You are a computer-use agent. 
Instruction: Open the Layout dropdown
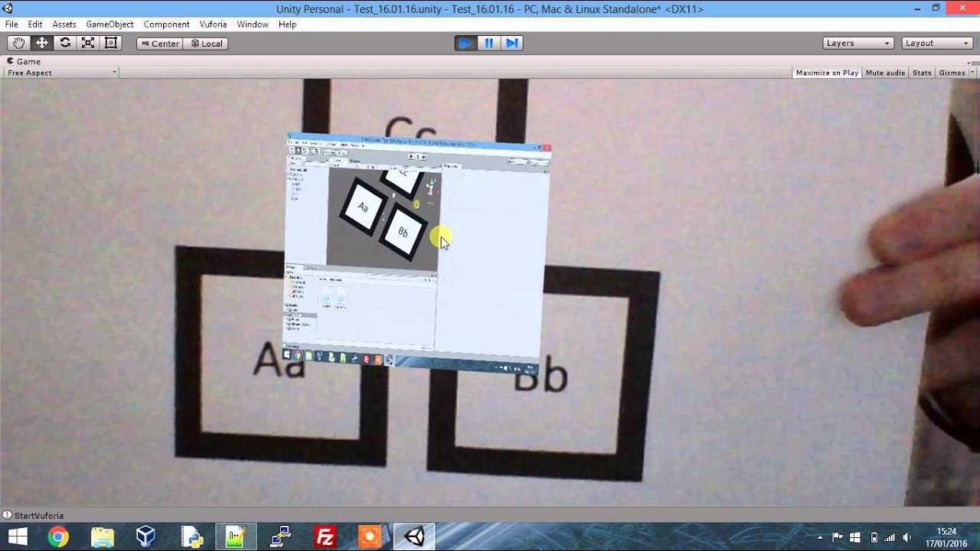(937, 44)
